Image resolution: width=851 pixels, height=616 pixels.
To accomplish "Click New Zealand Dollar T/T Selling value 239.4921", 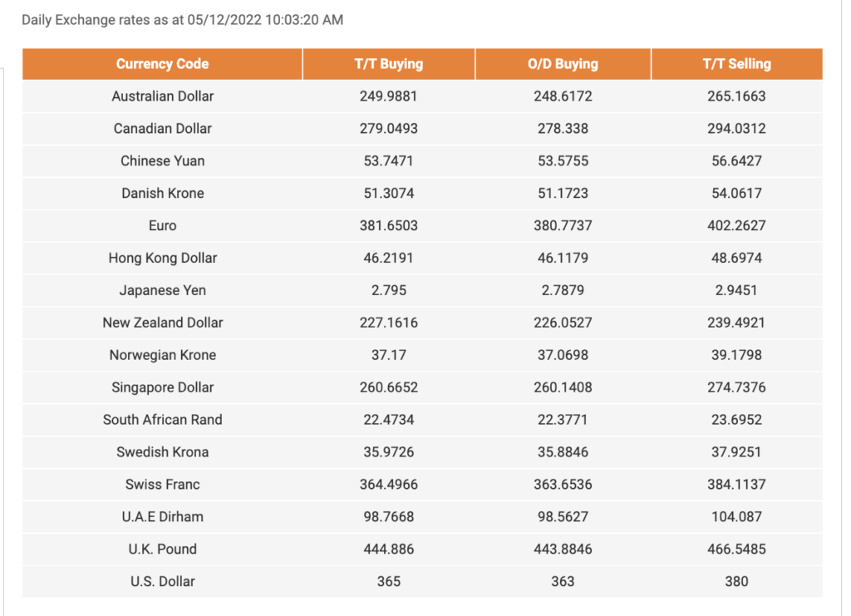I will pos(736,323).
